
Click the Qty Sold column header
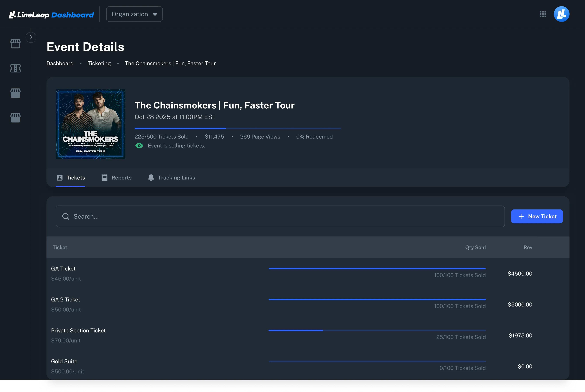[475, 248]
